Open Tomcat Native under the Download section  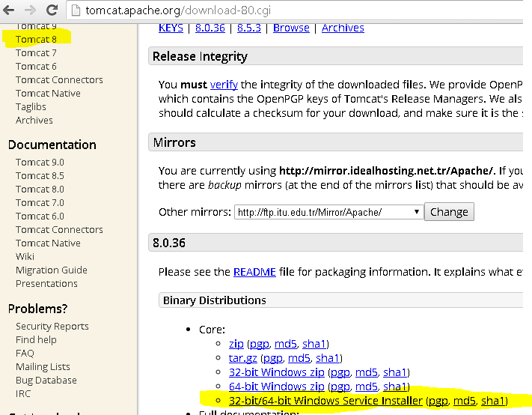(48, 94)
